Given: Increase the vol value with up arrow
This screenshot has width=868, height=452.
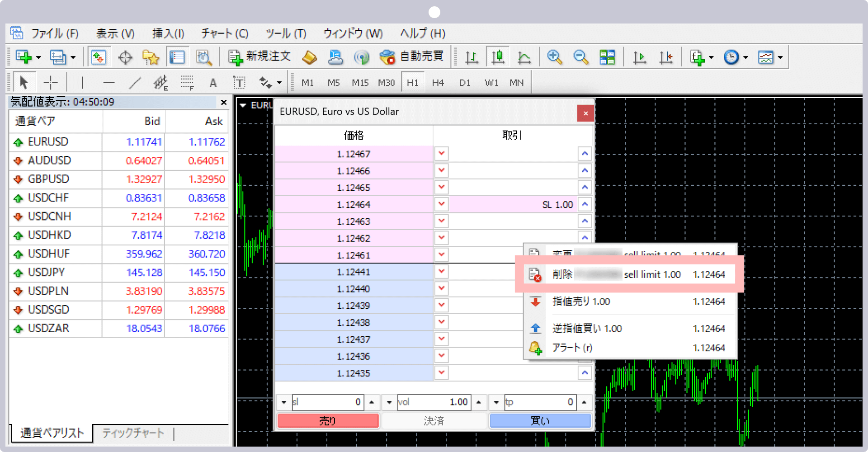Looking at the screenshot, I should [x=478, y=402].
